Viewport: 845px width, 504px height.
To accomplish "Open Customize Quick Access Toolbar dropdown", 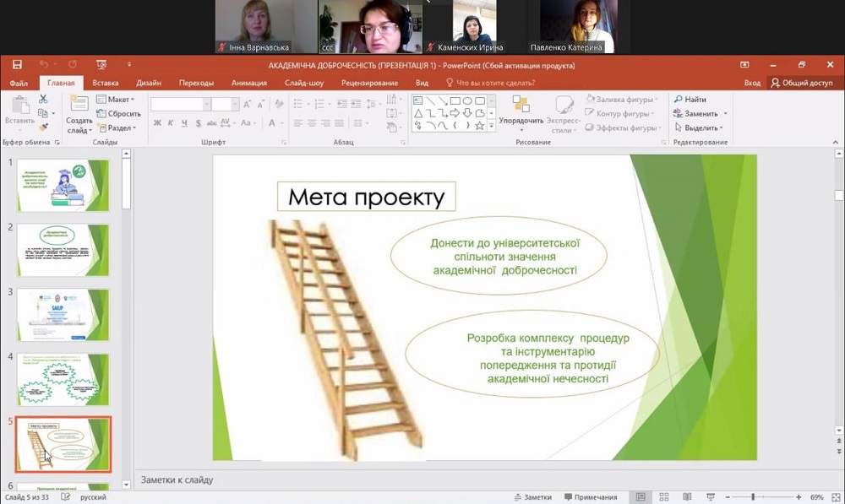I will (x=129, y=65).
